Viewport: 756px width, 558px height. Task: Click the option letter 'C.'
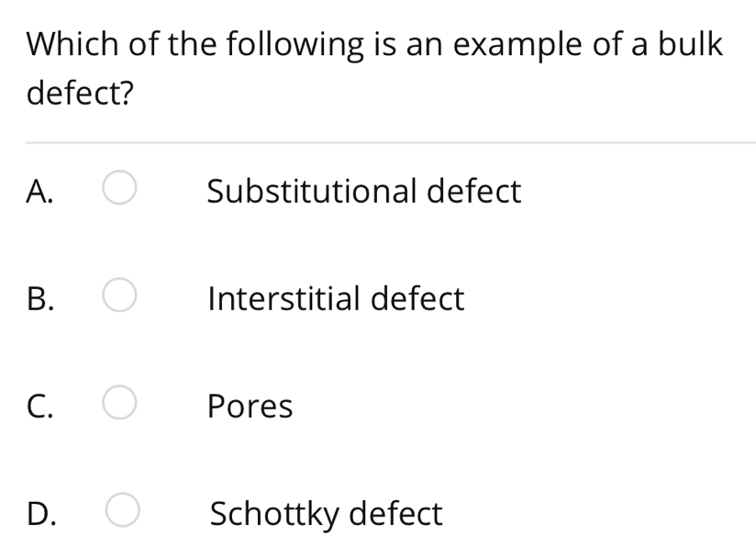click(40, 406)
